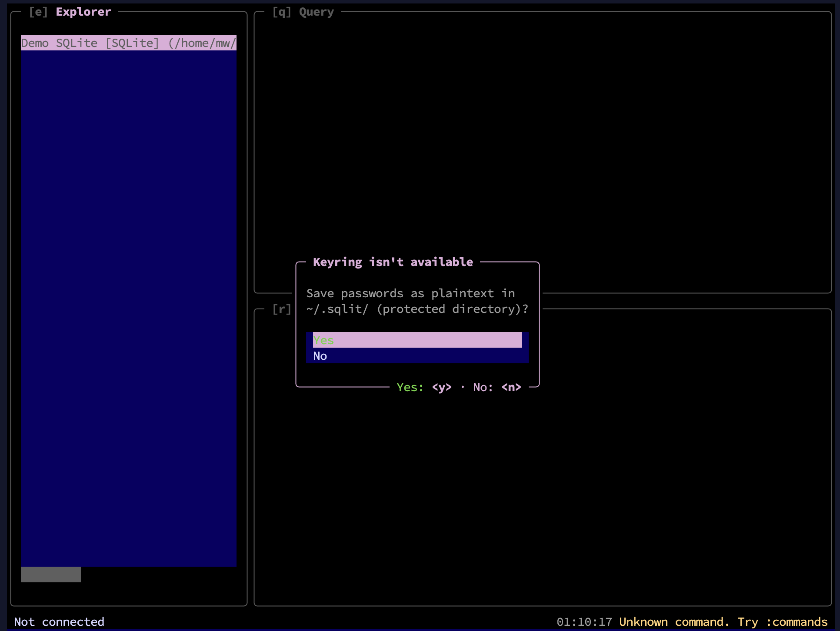Click the Unknown command notification message

click(x=723, y=622)
